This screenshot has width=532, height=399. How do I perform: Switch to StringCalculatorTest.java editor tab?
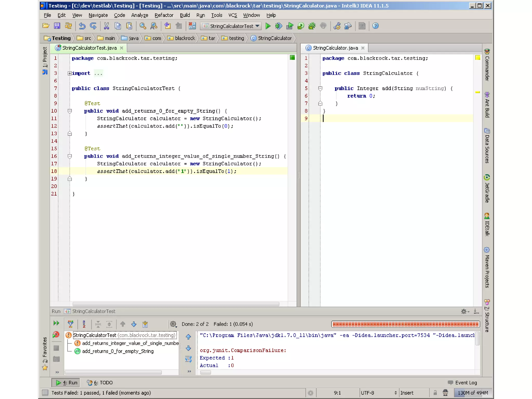[x=89, y=48]
